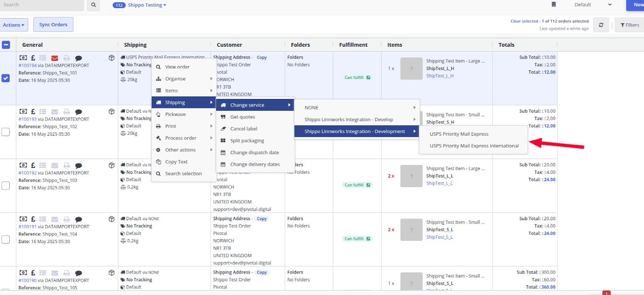Uncheck the order #100194 checkbox

[x=6, y=78]
